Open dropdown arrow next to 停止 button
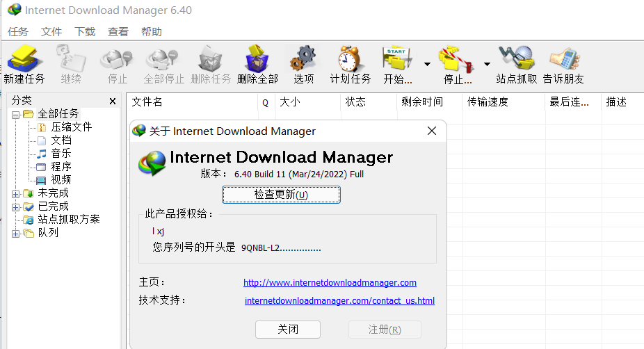Screen dimensions: 644x349 (x=487, y=65)
